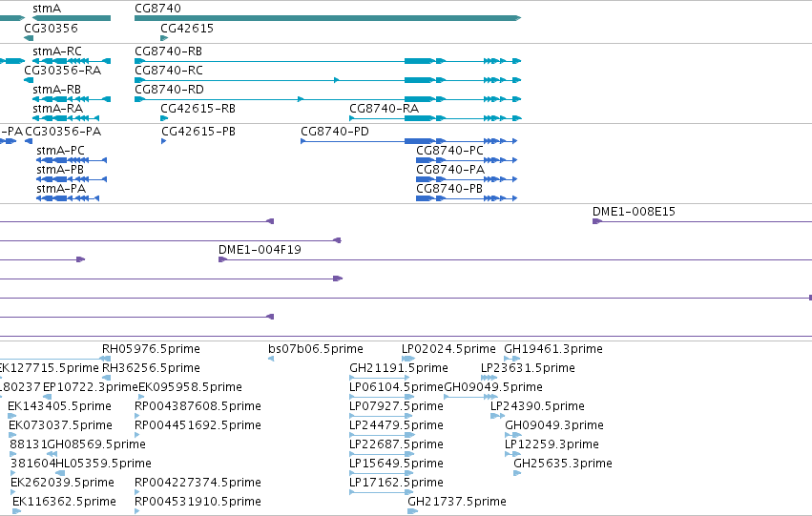Select the LP02024.5prime EST
812x516 pixels.
[408, 359]
